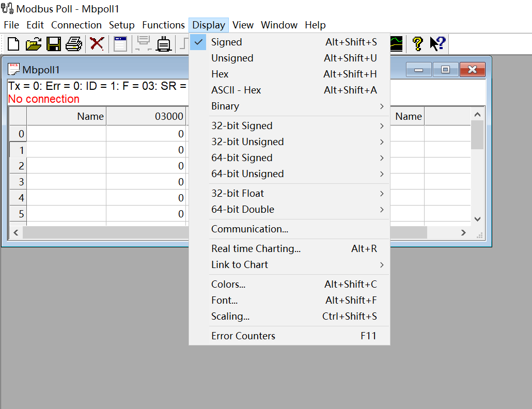
Task: Click the greyed network connect icon
Action: (x=144, y=44)
